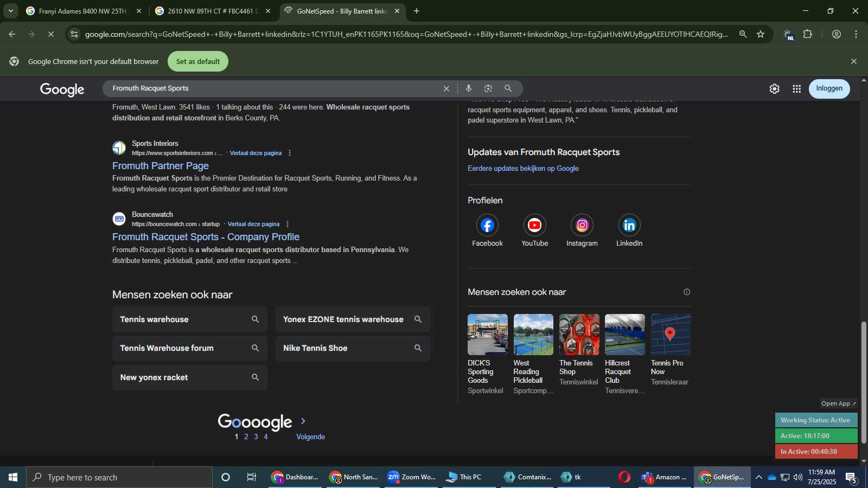
Task: Open zoom magnifier icon in address bar
Action: (x=743, y=34)
